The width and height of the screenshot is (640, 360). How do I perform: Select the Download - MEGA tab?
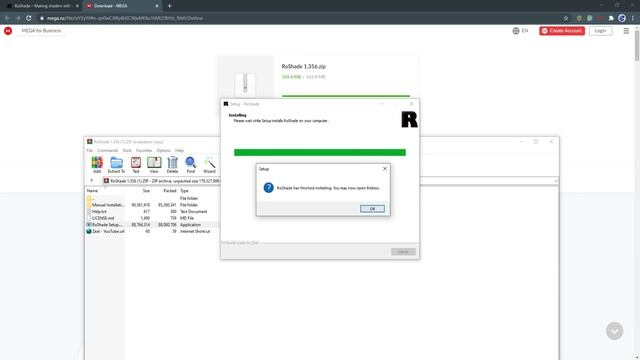pos(122,6)
